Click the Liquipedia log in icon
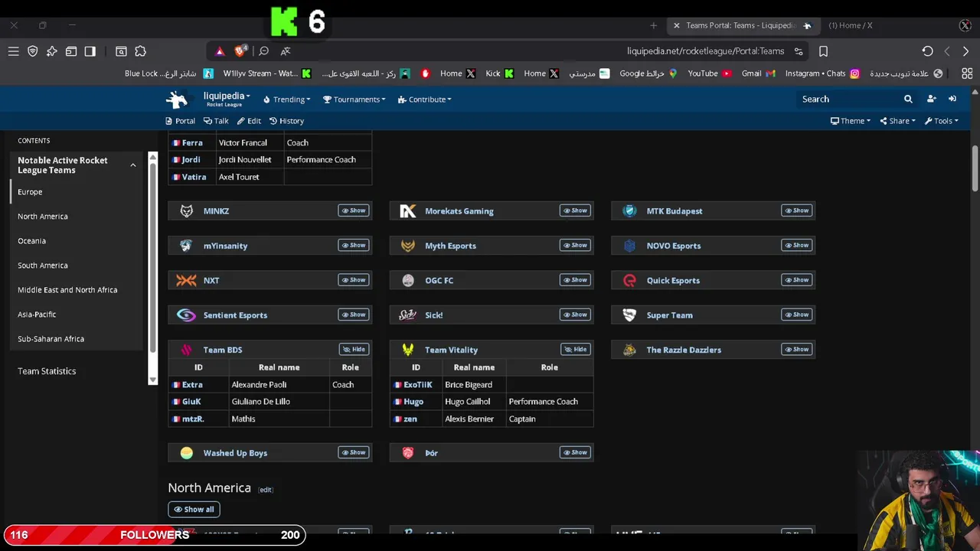 click(952, 99)
